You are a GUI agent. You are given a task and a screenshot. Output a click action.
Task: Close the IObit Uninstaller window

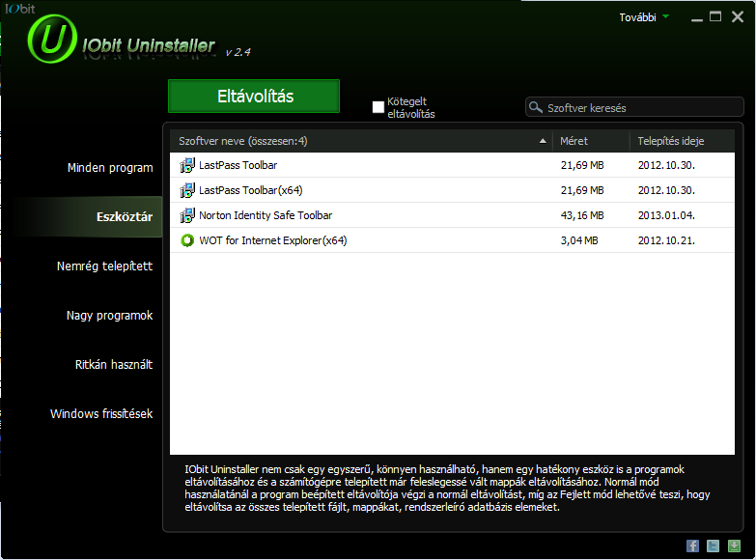pyautogui.click(x=738, y=16)
